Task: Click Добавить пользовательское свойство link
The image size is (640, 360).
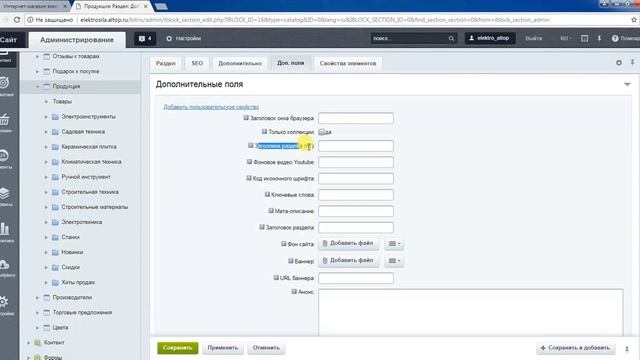Action: pyautogui.click(x=211, y=107)
